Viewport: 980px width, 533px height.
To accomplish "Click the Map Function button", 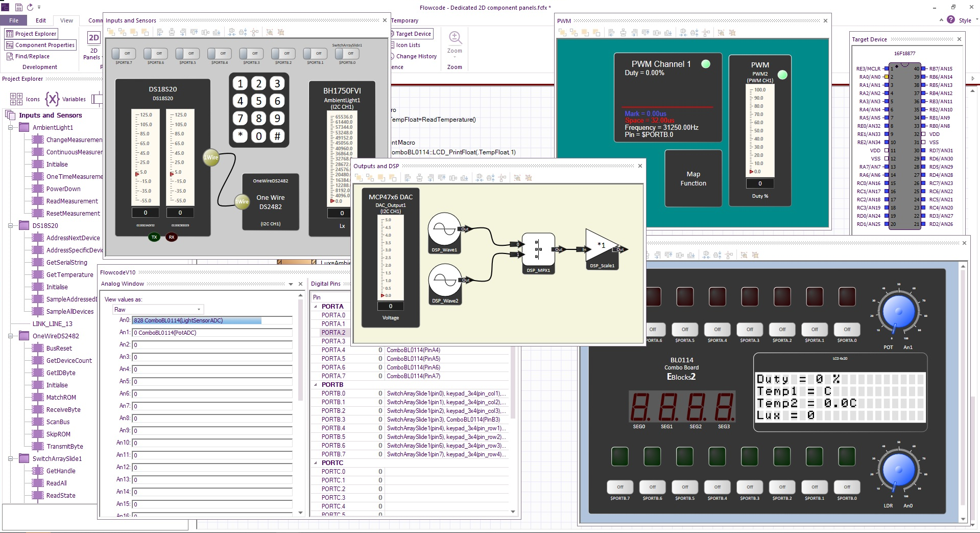I will click(x=693, y=178).
